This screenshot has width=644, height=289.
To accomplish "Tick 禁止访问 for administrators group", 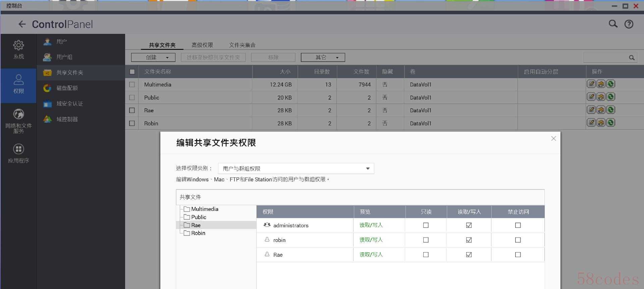I will (518, 225).
